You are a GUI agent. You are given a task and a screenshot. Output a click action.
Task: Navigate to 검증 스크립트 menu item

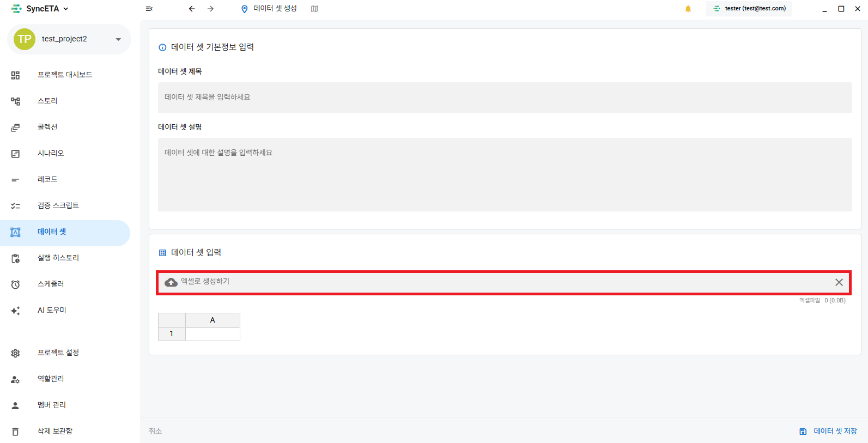pos(58,205)
